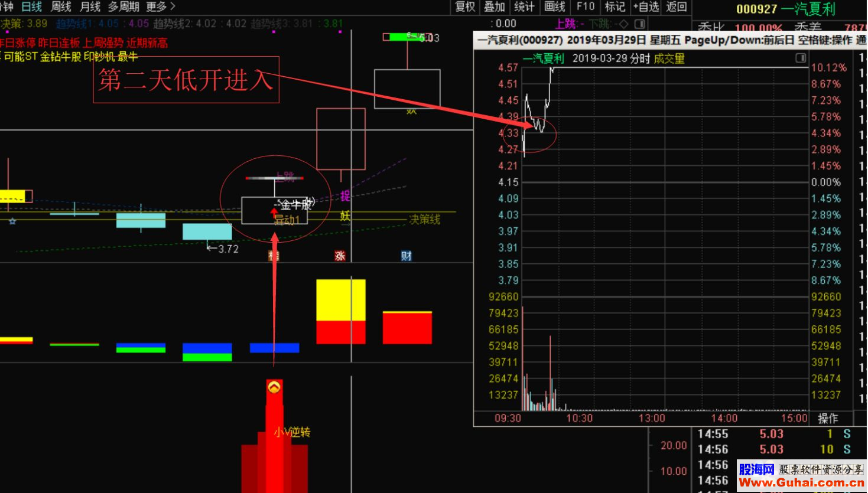Click the 10:30 time axis label
This screenshot has height=493, width=868.
pyautogui.click(x=580, y=418)
